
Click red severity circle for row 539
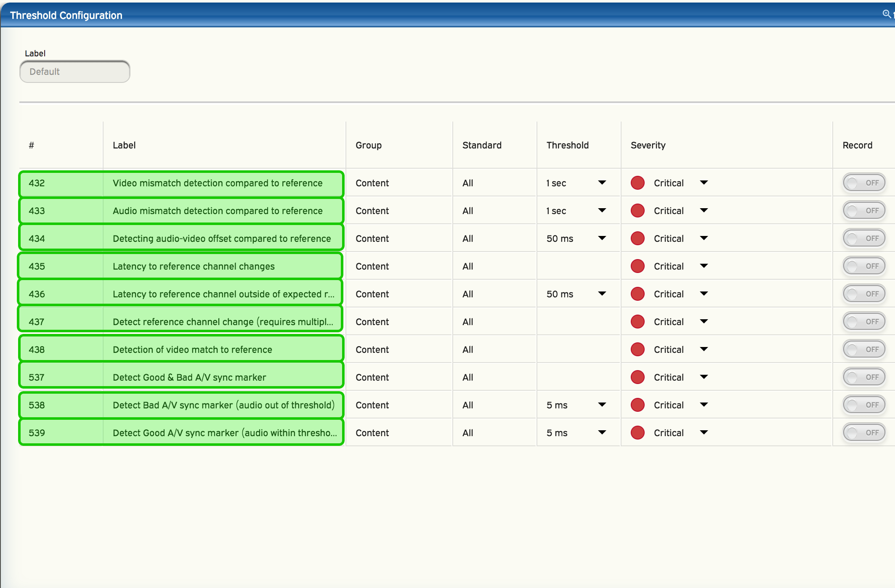637,433
